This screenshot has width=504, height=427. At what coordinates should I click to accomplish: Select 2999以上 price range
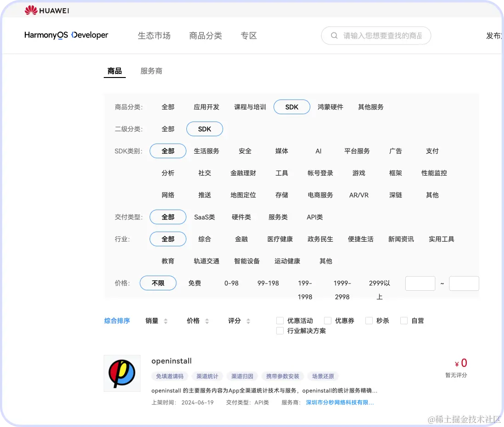[x=379, y=290]
